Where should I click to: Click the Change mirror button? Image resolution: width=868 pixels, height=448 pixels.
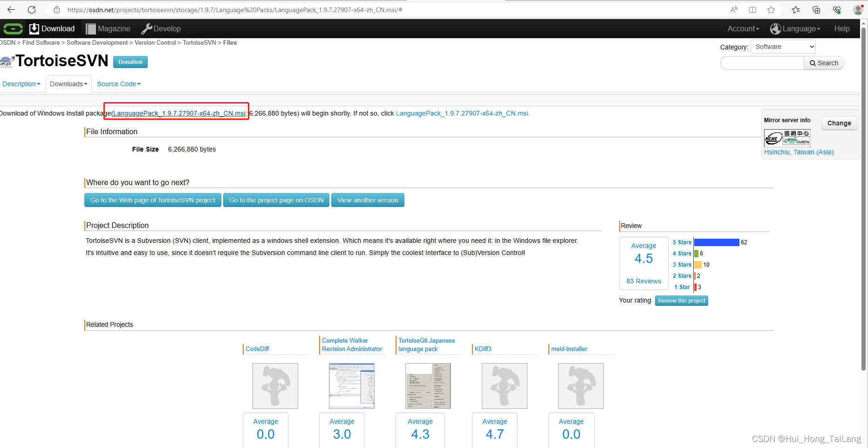pos(839,123)
